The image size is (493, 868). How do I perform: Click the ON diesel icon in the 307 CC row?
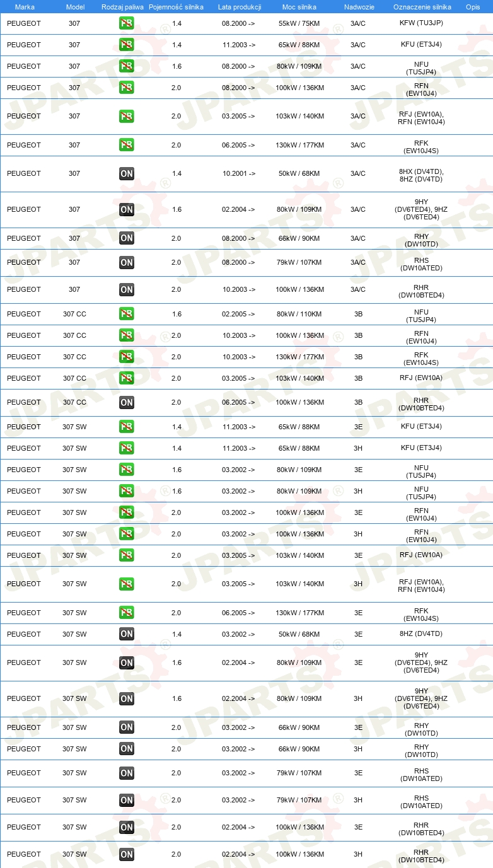127,402
